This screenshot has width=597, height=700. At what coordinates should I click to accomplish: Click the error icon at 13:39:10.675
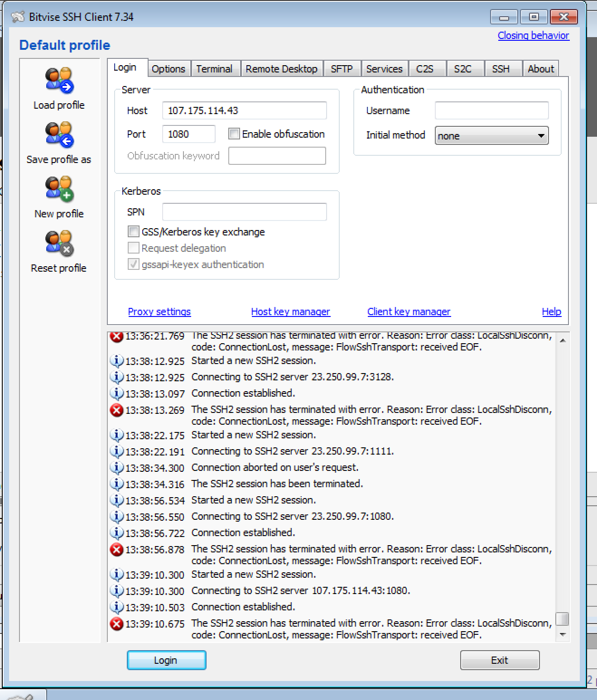coord(117,624)
